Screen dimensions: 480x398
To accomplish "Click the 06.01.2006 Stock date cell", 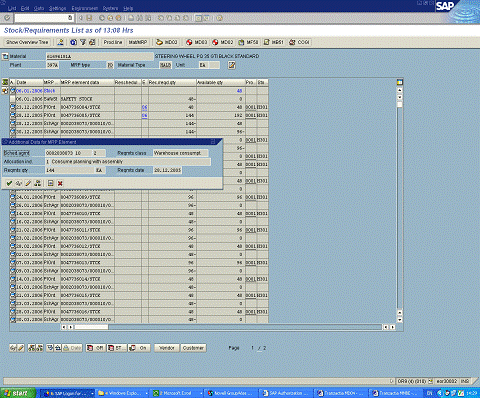I will pyautogui.click(x=29, y=91).
